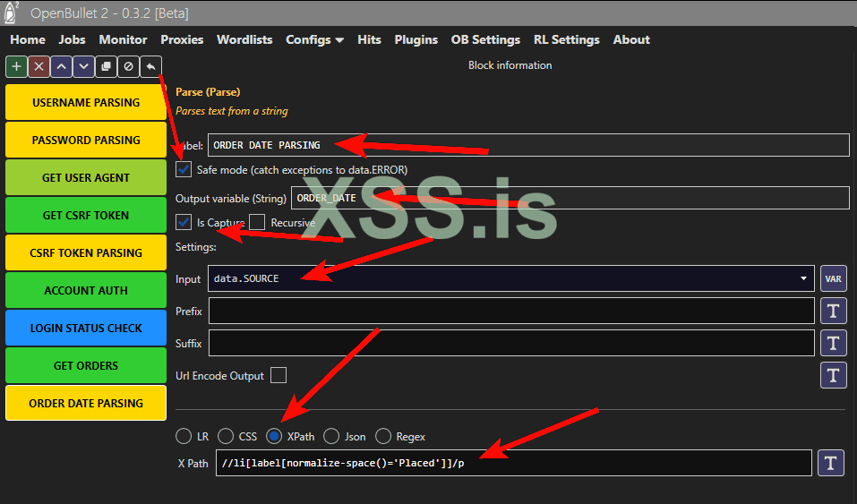Open RL Settings

pos(566,40)
